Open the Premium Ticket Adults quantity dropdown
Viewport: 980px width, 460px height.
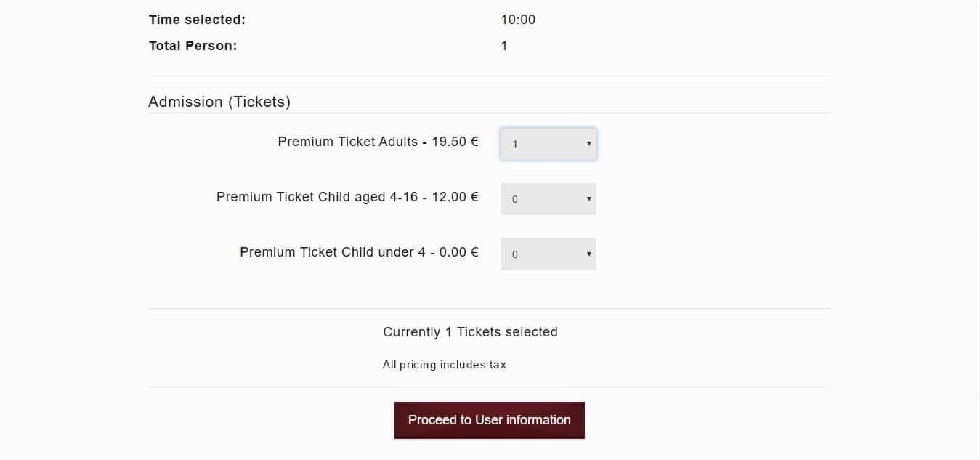(x=548, y=144)
